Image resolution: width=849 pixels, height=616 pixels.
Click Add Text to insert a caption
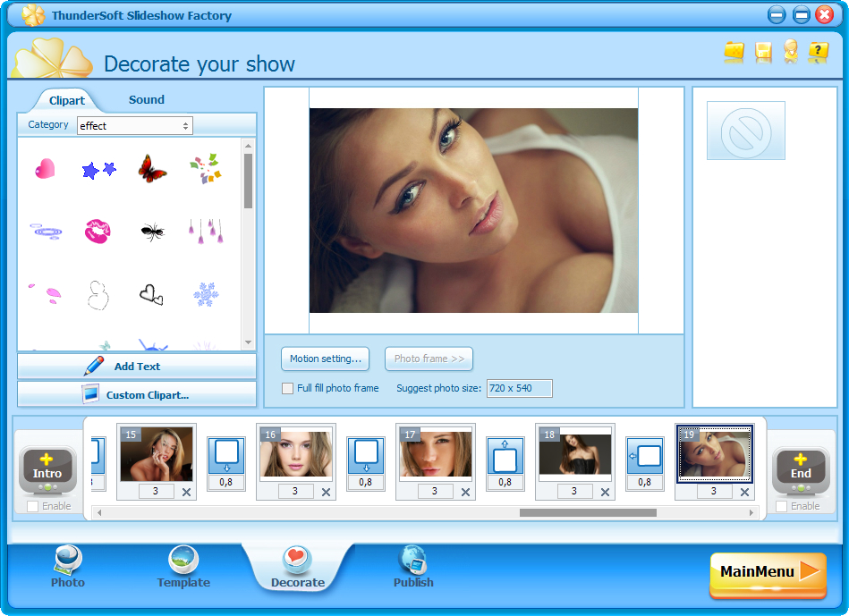tap(137, 367)
